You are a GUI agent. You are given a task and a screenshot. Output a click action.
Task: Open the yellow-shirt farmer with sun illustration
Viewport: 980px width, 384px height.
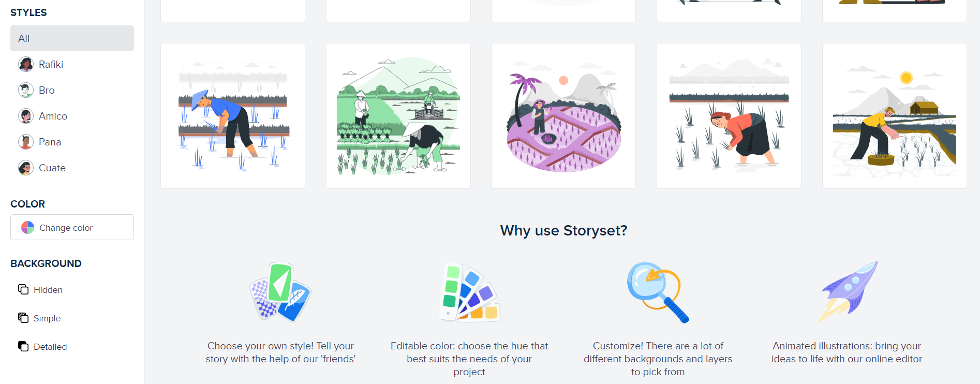894,116
